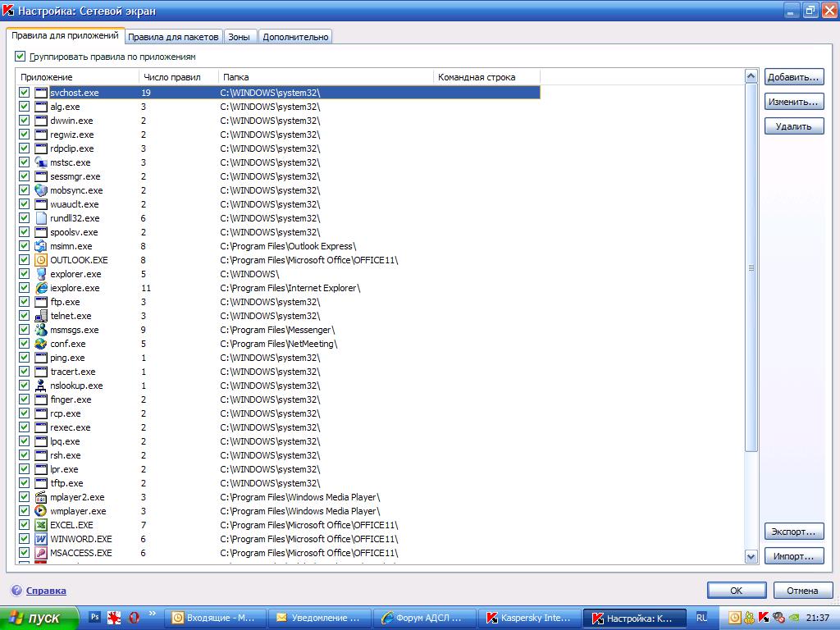Viewport: 840px width, 630px height.
Task: Expand hidden quick launch icons chevron
Action: pos(152,614)
